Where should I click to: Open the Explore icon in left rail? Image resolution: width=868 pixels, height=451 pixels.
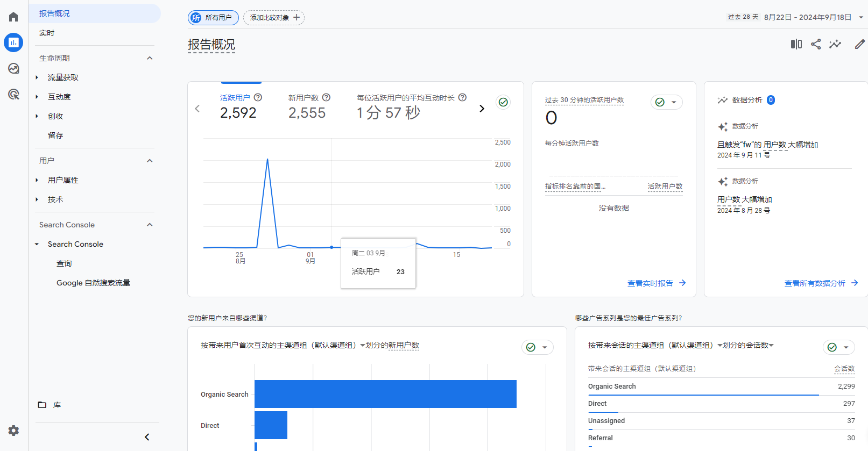point(13,68)
